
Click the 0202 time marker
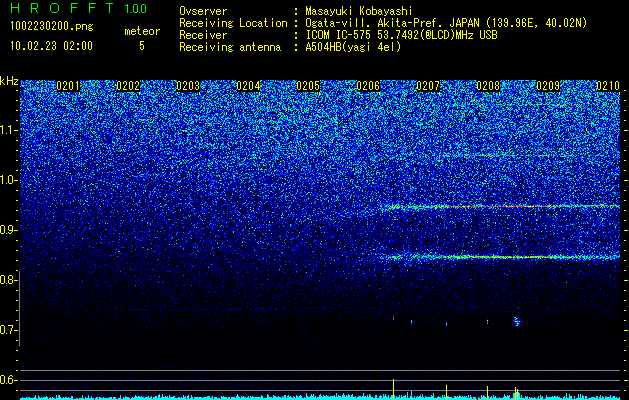point(128,86)
